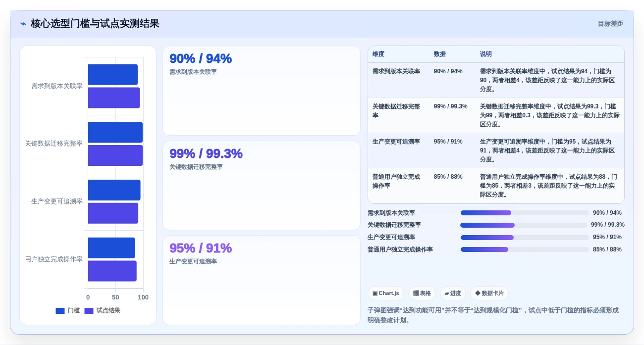Click progress value 90% / 94% at right

pos(607,213)
